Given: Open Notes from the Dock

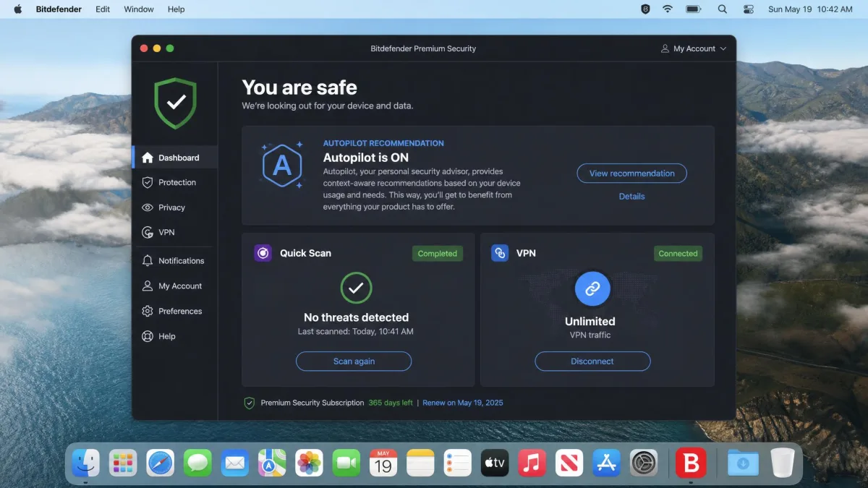Looking at the screenshot, I should pos(420,463).
